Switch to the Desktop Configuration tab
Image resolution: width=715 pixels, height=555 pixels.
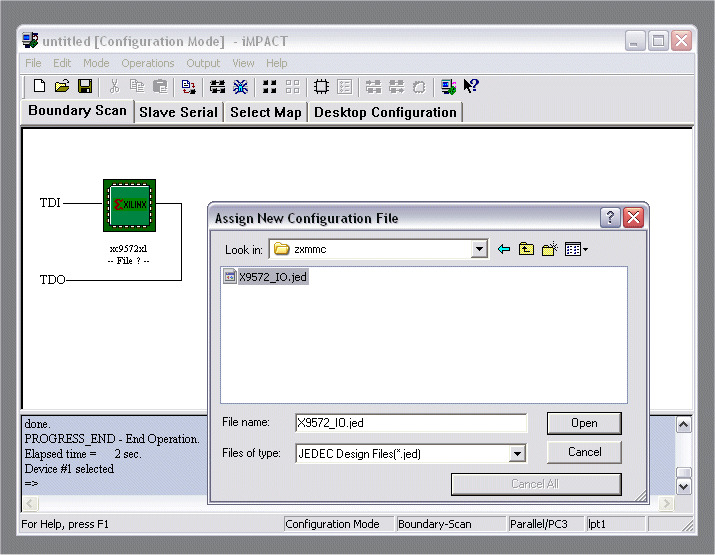tap(385, 112)
